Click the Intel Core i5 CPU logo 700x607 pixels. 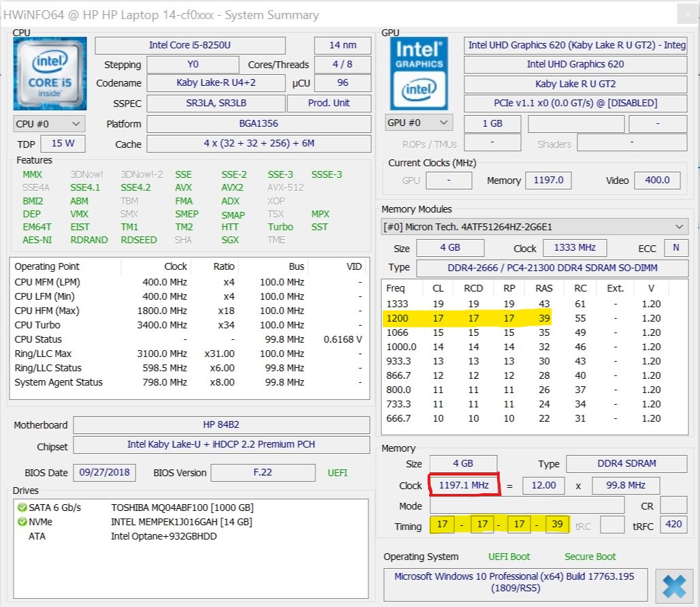(x=50, y=74)
